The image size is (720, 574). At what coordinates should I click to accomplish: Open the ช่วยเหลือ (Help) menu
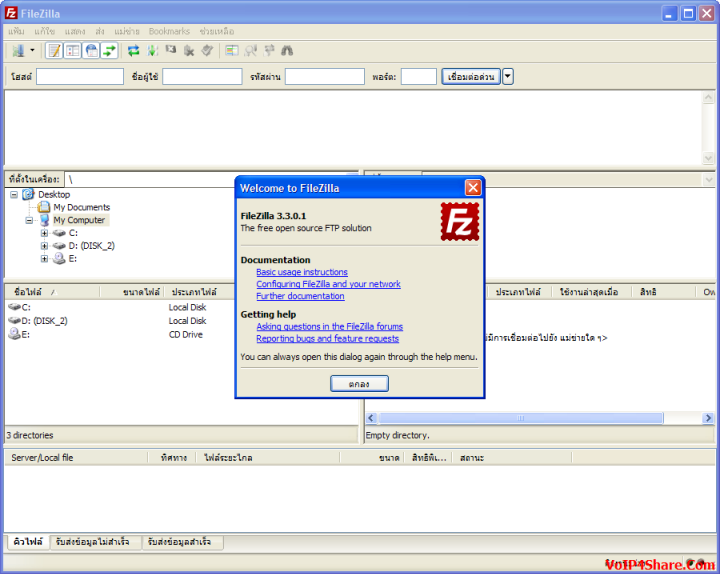pos(217,31)
